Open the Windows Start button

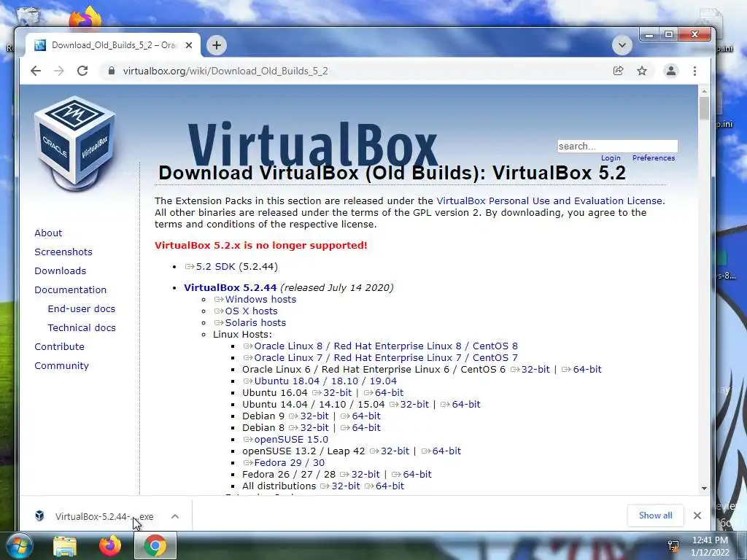(19, 545)
